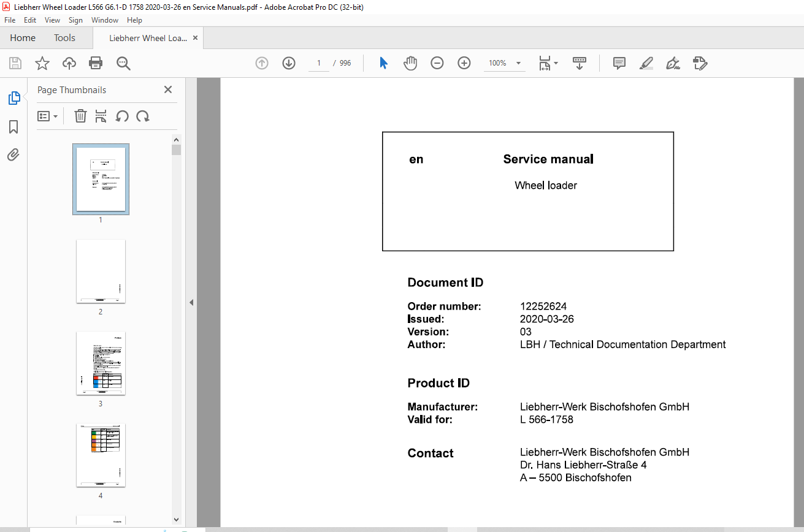Click the upload to cloud icon
The height and width of the screenshot is (532, 804).
coord(69,63)
